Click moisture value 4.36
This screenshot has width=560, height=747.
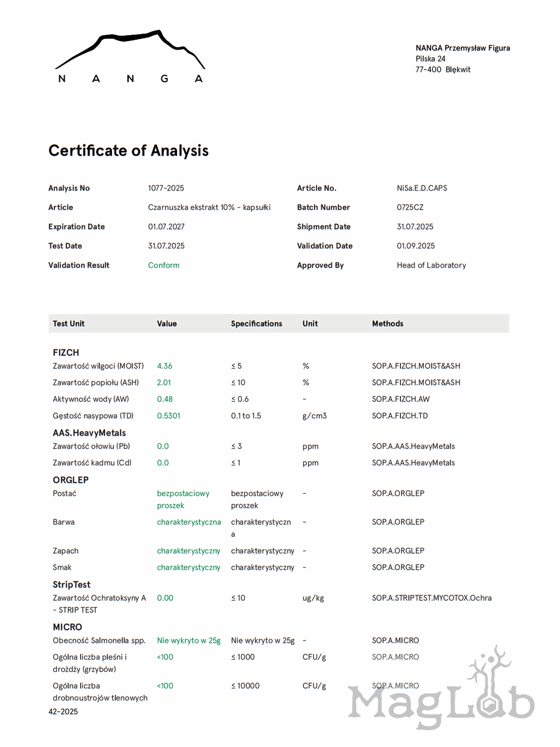[165, 366]
